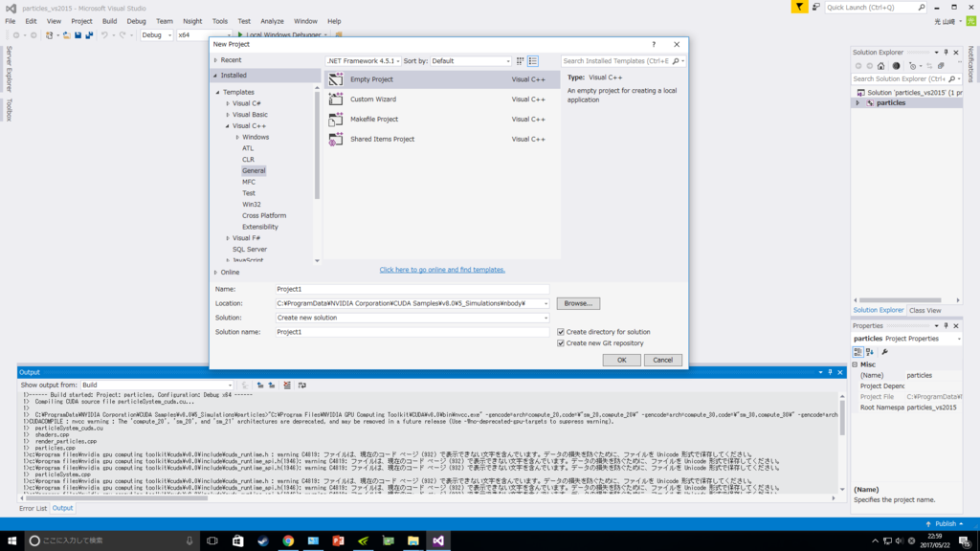Select Empty Project template icon
This screenshot has width=980, height=551.
click(x=336, y=79)
